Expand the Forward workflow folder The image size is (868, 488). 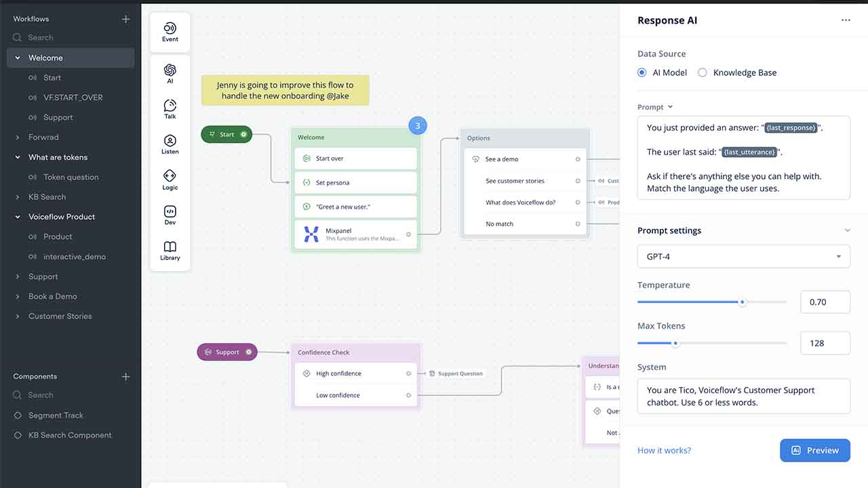tap(18, 138)
